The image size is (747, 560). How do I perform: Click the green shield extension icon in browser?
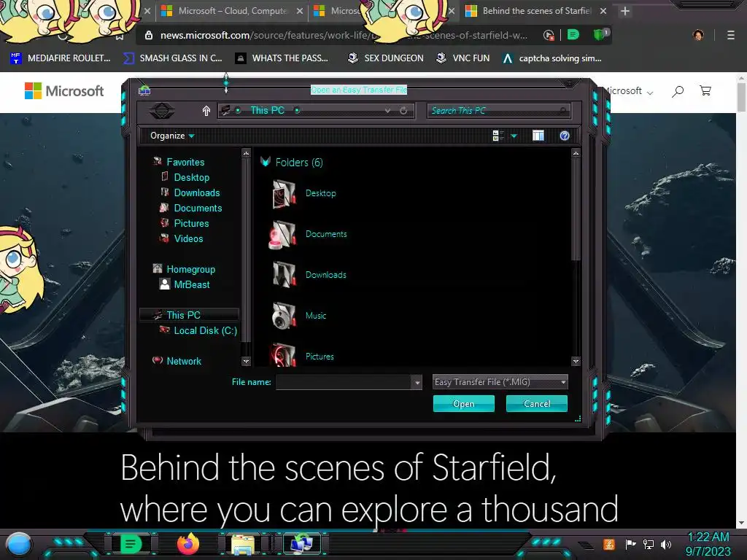600,35
